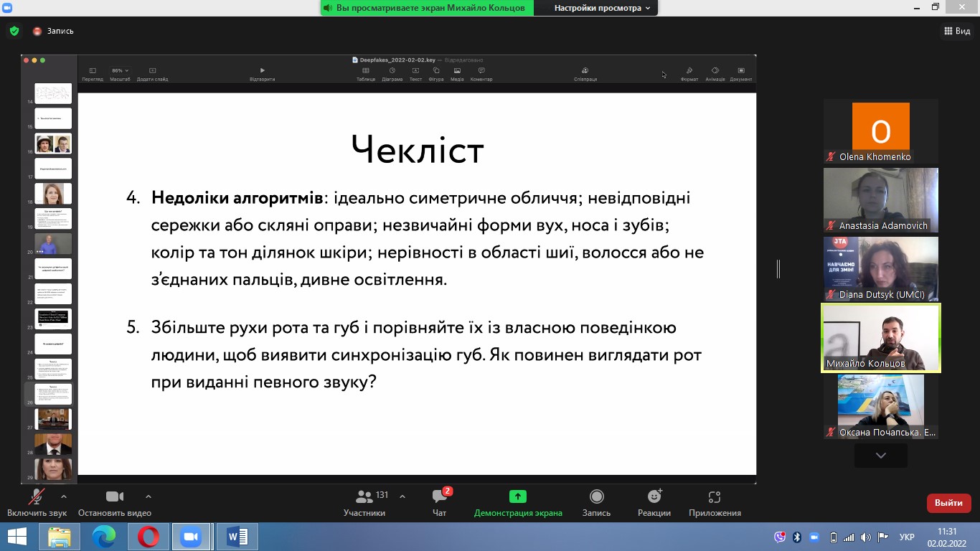Toggle the Вид view layout
The width and height of the screenshot is (980, 551).
click(x=956, y=31)
